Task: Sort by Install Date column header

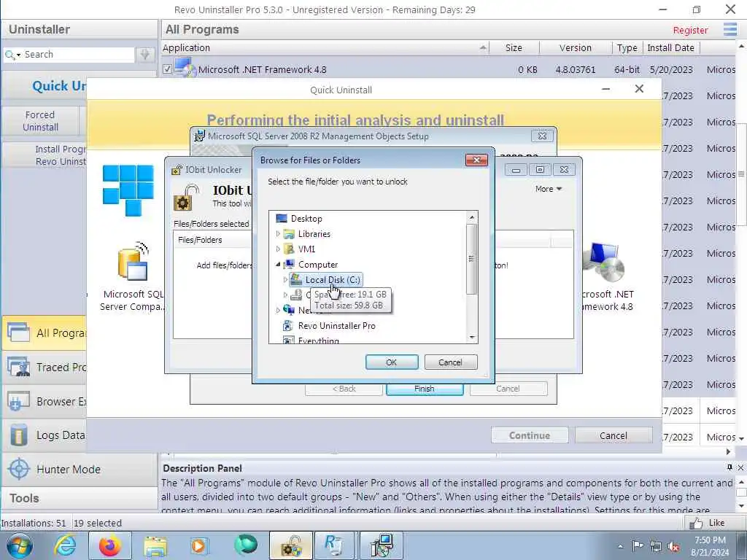Action: pos(671,47)
